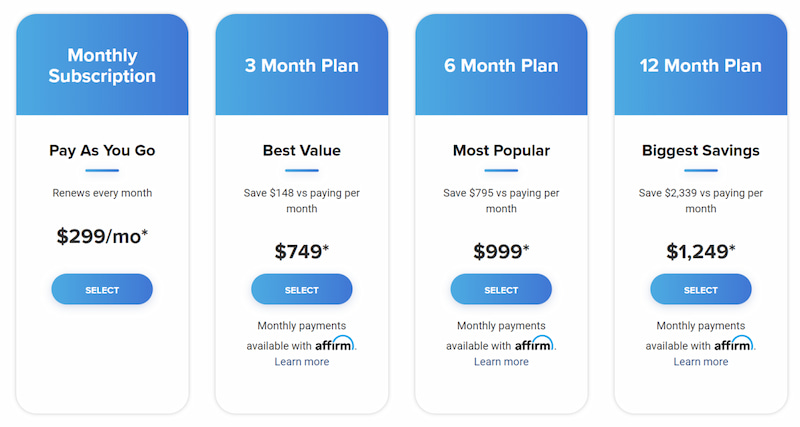Click the $299/mo price

(102, 236)
